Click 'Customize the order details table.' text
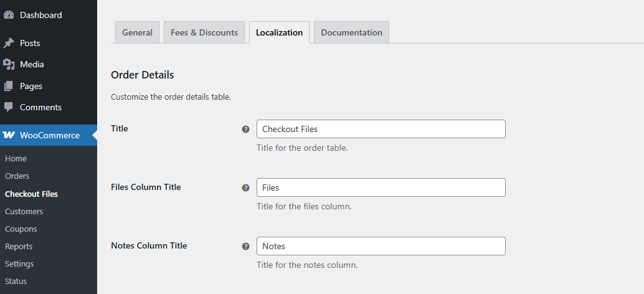Image resolution: width=644 pixels, height=294 pixels. [171, 98]
